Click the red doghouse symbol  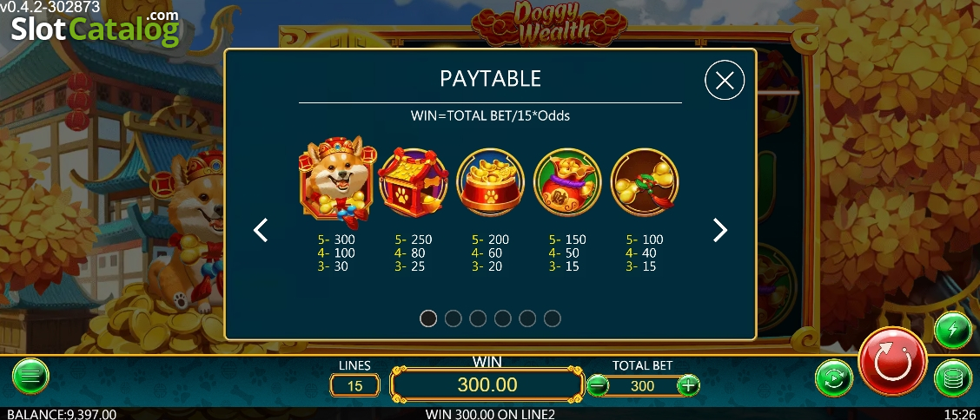click(x=413, y=181)
